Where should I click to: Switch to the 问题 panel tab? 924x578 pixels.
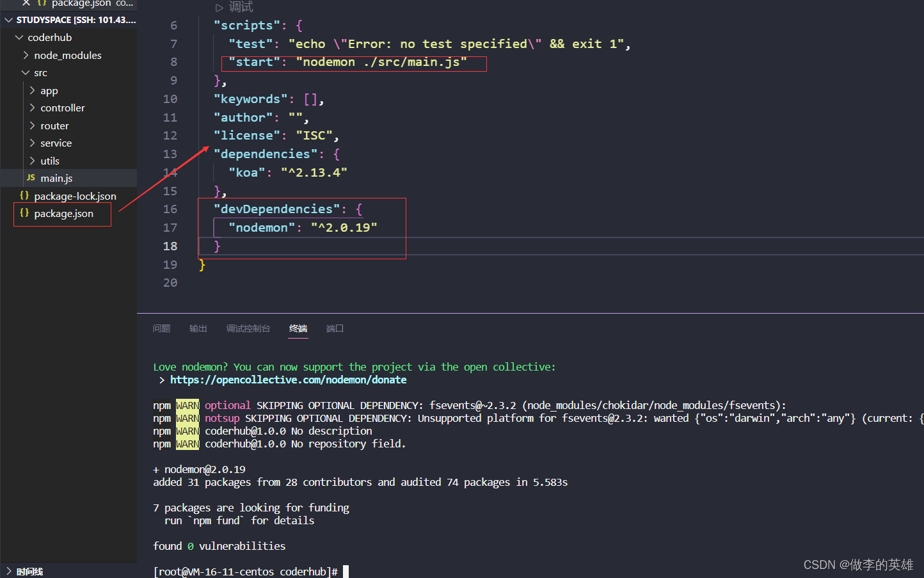(x=162, y=328)
